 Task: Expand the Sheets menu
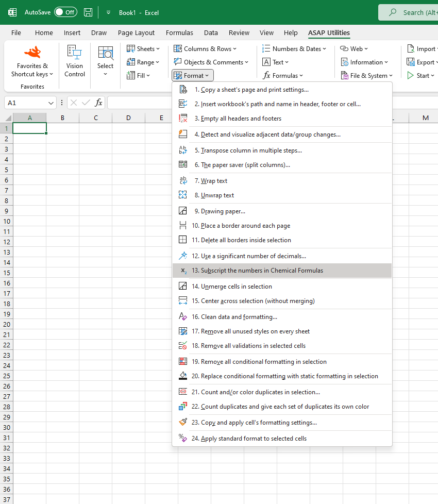143,49
